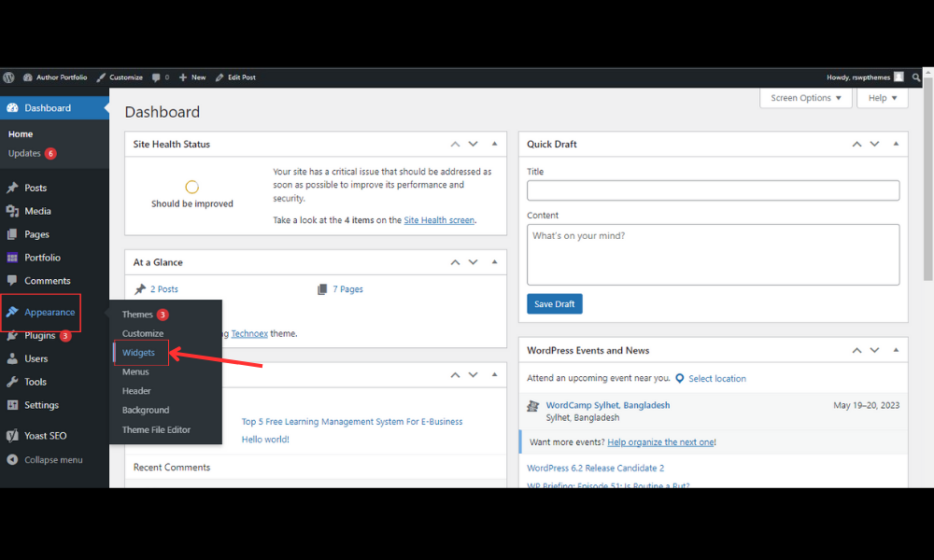Click the Customize brush in admin bar
This screenshot has width=934, height=560.
click(120, 77)
